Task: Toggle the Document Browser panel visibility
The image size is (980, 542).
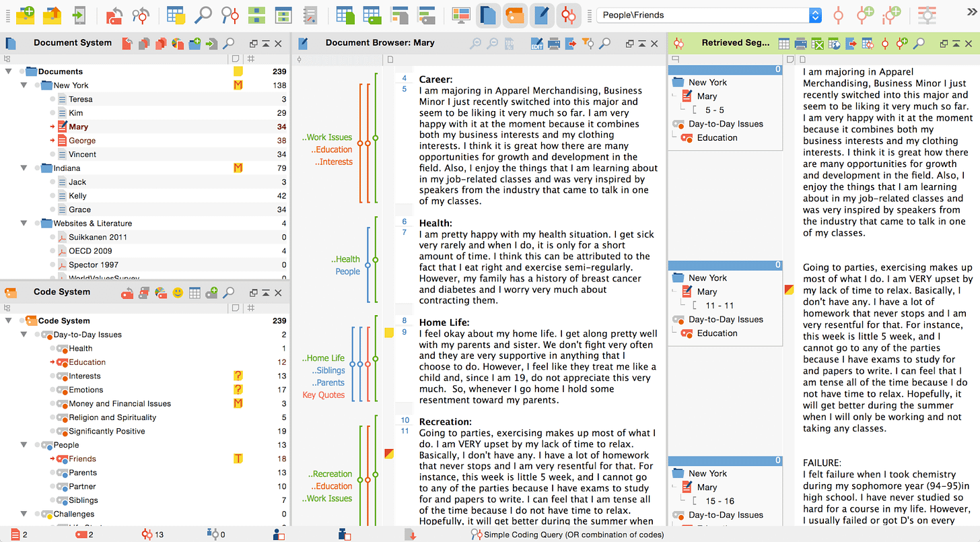Action: click(542, 14)
